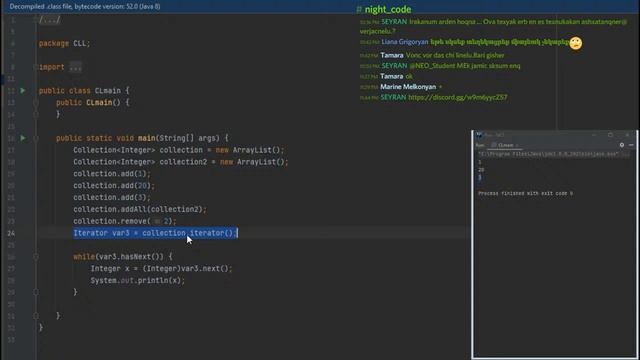Collapse the main method fold marker
Viewport: 640px width, 360px height.
(36, 138)
